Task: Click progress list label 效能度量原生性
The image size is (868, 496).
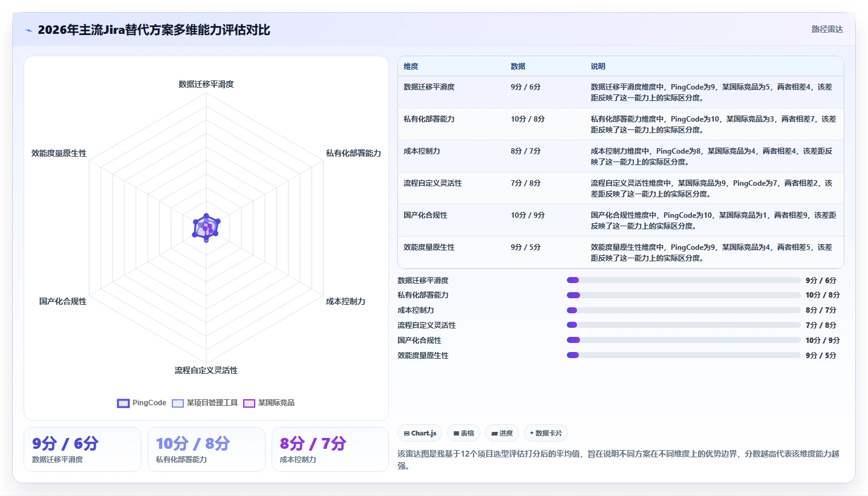Action: (423, 355)
